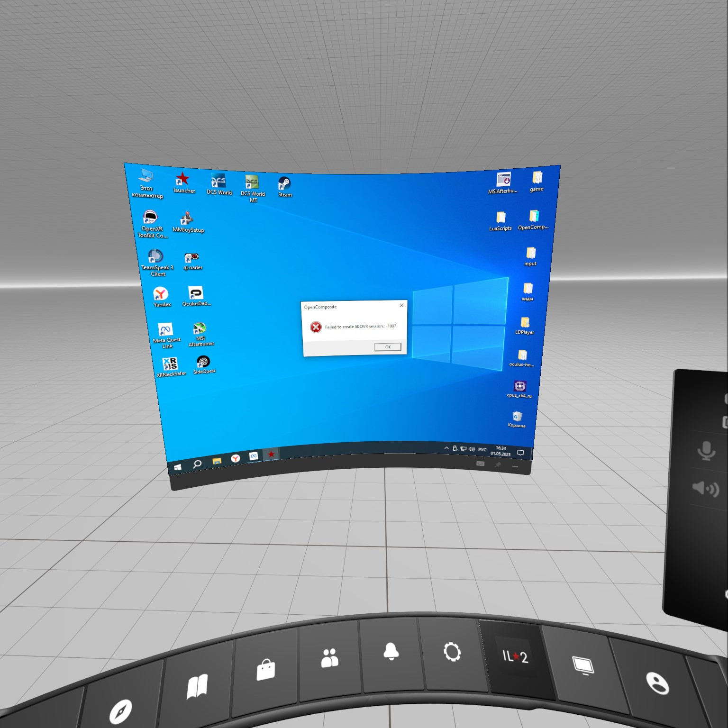Open the Windows action center notification icon
728x728 pixels.
(520, 453)
